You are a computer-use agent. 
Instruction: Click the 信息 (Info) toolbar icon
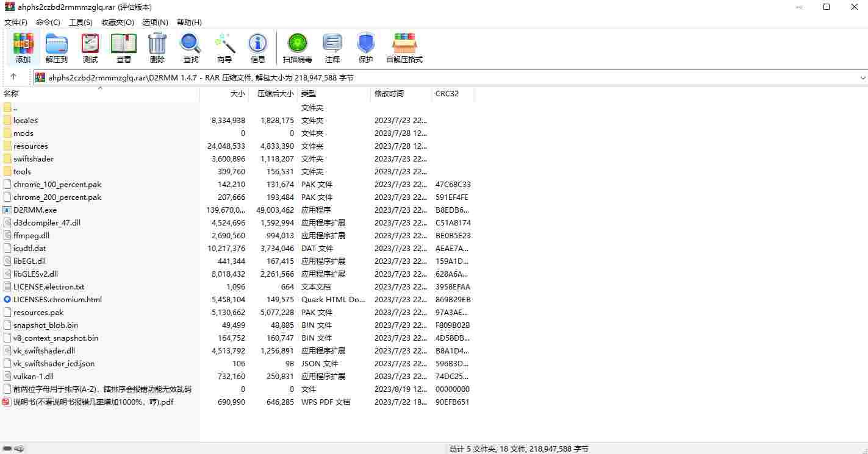click(257, 44)
